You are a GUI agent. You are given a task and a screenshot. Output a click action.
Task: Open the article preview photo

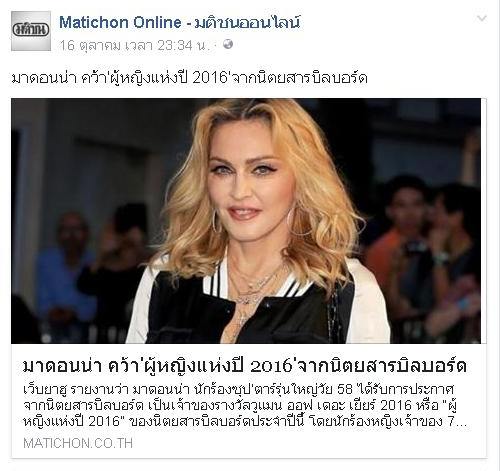246,221
